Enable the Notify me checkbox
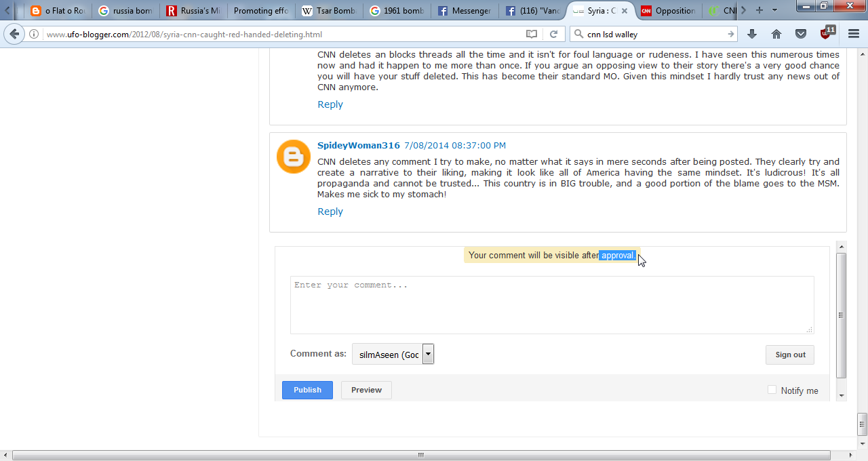868x461 pixels. (x=772, y=390)
